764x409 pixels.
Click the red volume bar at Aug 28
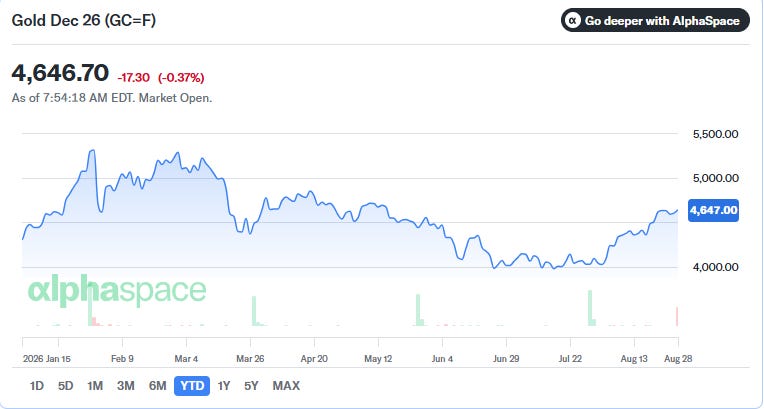point(677,316)
